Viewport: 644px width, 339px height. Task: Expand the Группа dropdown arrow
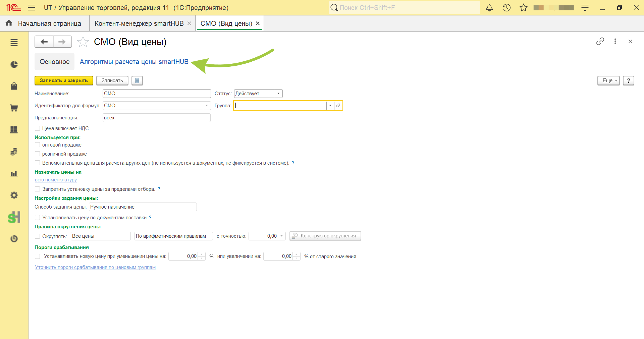[330, 106]
